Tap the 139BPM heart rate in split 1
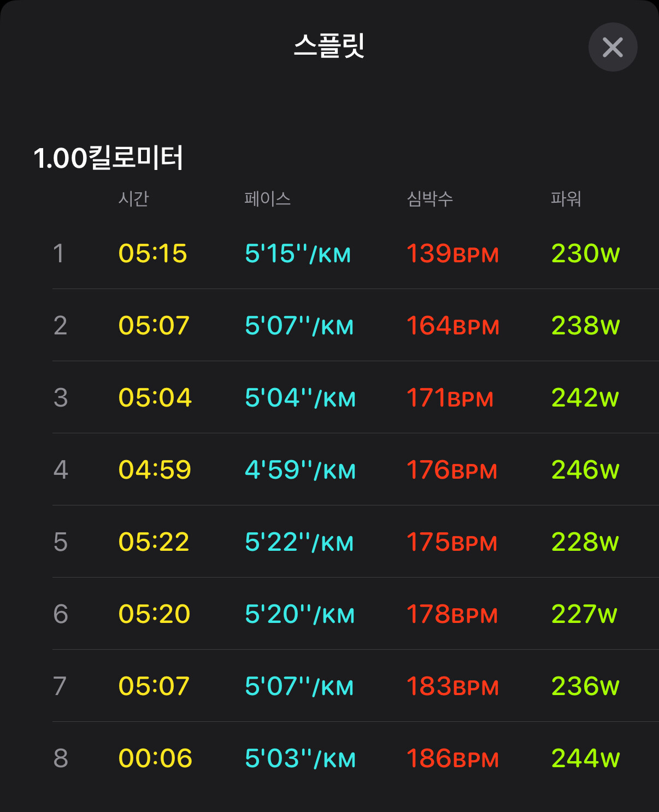Screen dimensions: 659x812 tap(452, 254)
